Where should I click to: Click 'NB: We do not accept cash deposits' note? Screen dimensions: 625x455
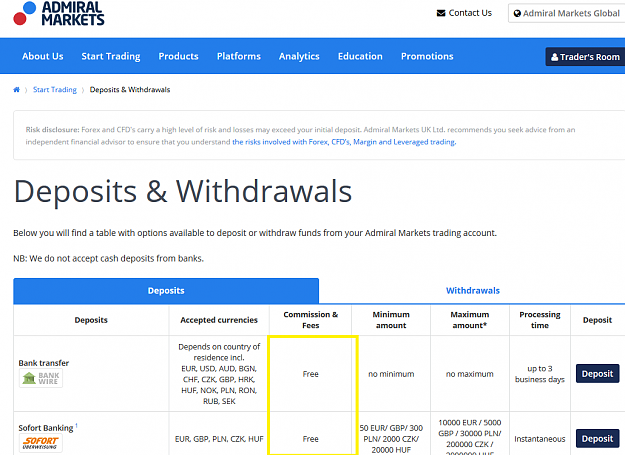click(108, 259)
